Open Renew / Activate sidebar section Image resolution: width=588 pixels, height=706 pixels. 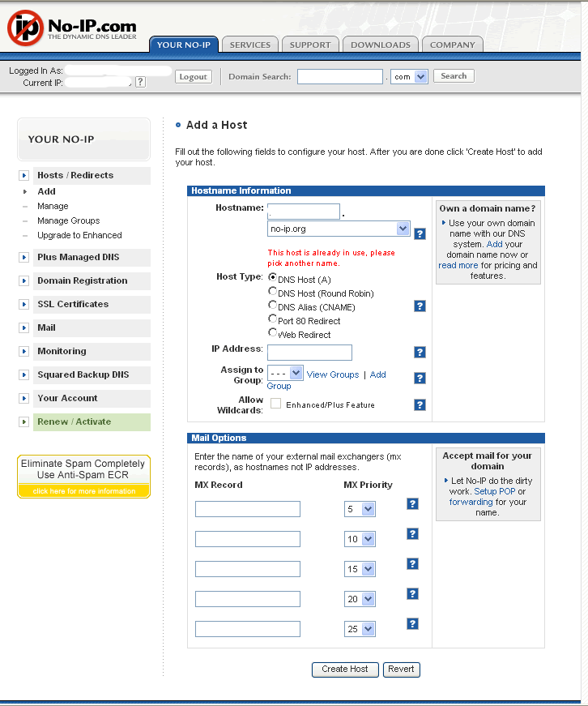[92, 421]
